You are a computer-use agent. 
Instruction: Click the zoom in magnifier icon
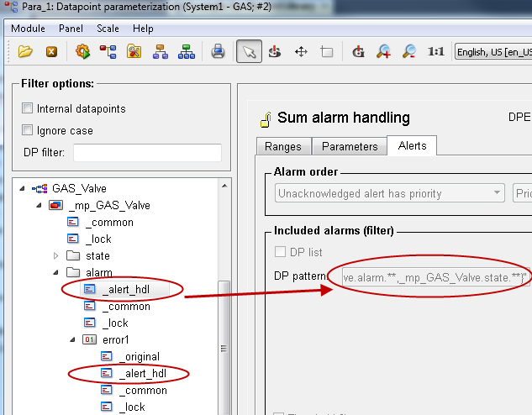pyautogui.click(x=384, y=51)
